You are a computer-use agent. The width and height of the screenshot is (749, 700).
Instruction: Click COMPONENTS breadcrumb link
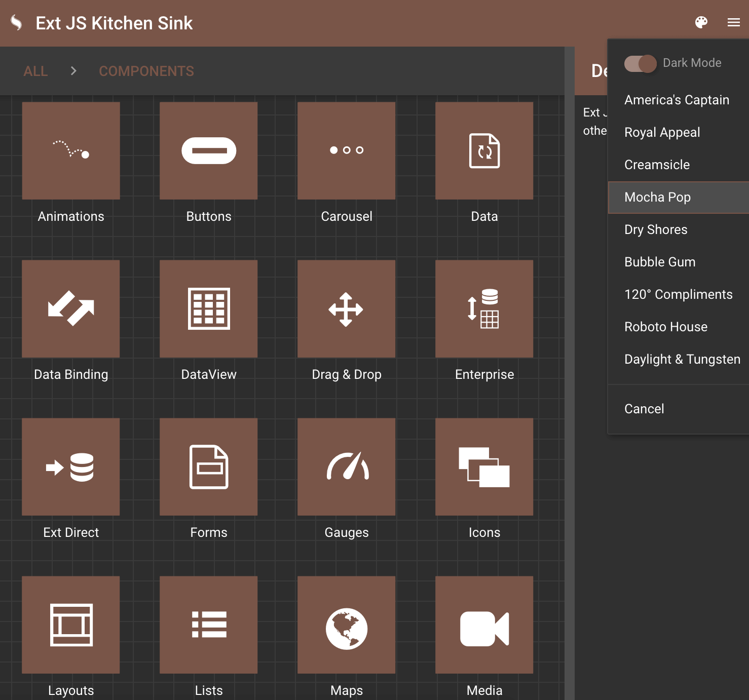[146, 71]
